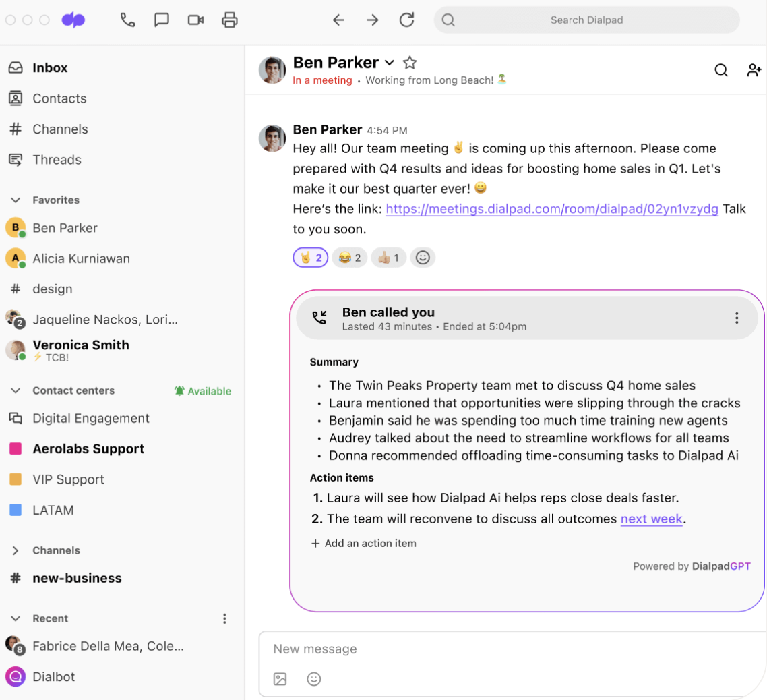The width and height of the screenshot is (767, 700).
Task: Toggle the thumbs up reaction
Action: (388, 258)
